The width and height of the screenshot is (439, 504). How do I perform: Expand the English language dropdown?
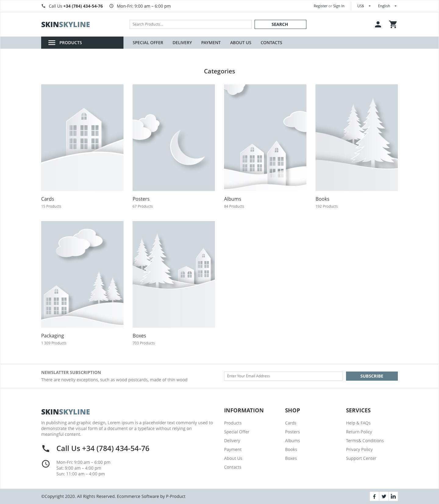click(387, 6)
